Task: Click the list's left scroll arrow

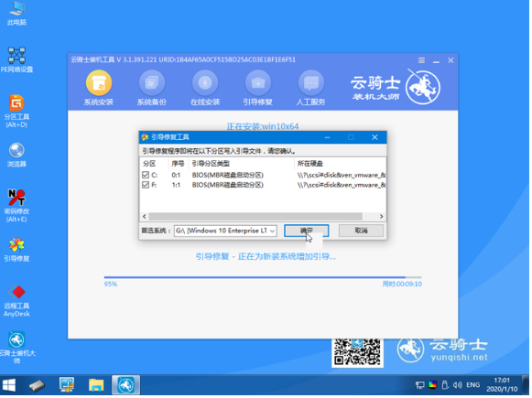Action: tap(144, 216)
